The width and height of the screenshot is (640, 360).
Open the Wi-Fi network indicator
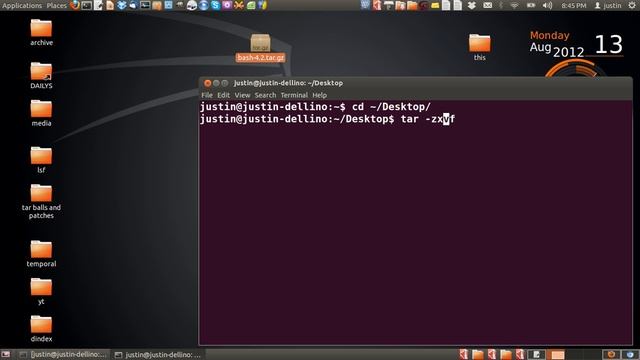click(x=515, y=5)
